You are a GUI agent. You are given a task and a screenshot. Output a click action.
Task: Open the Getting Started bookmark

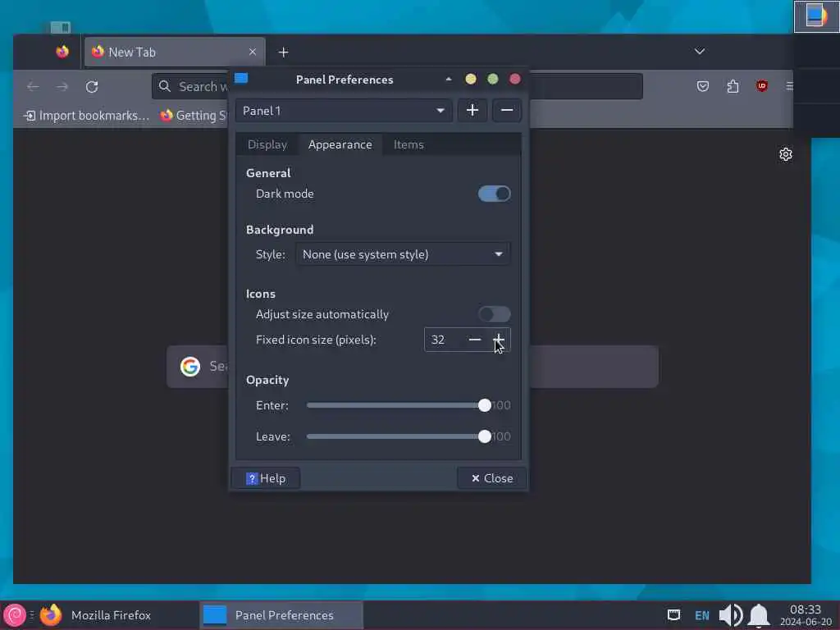point(194,115)
